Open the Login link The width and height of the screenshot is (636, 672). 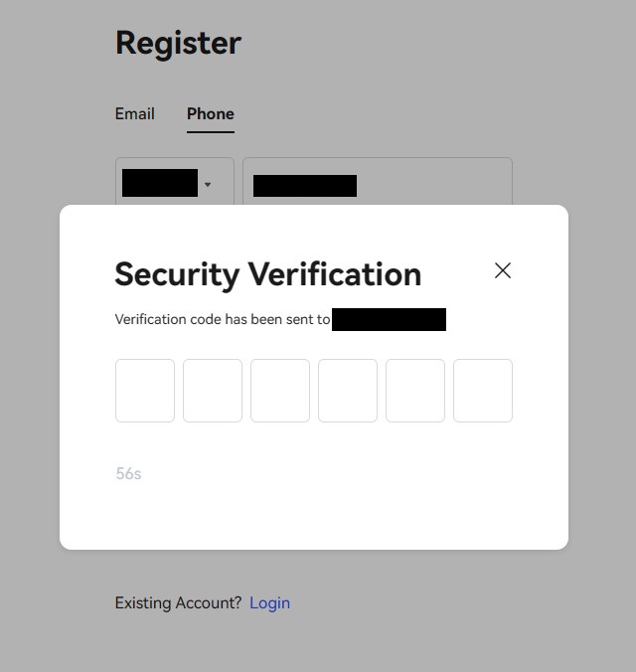[x=269, y=602]
